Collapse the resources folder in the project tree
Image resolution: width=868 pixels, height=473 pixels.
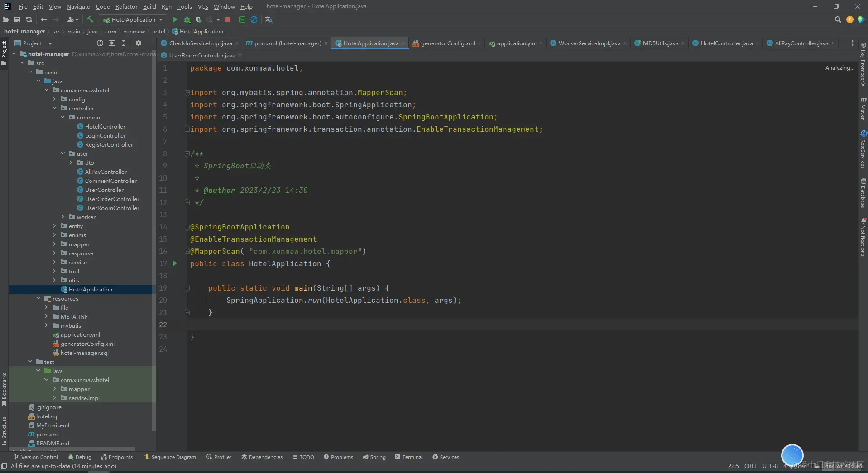click(x=38, y=298)
